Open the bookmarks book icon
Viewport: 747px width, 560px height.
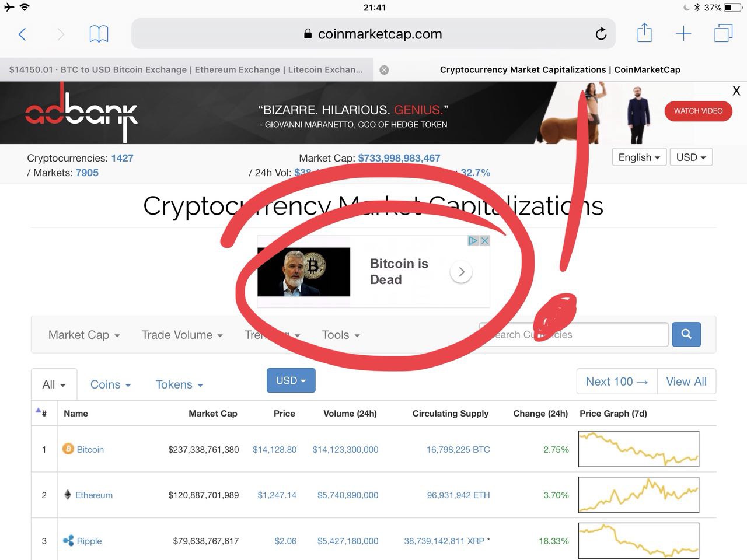coord(99,34)
